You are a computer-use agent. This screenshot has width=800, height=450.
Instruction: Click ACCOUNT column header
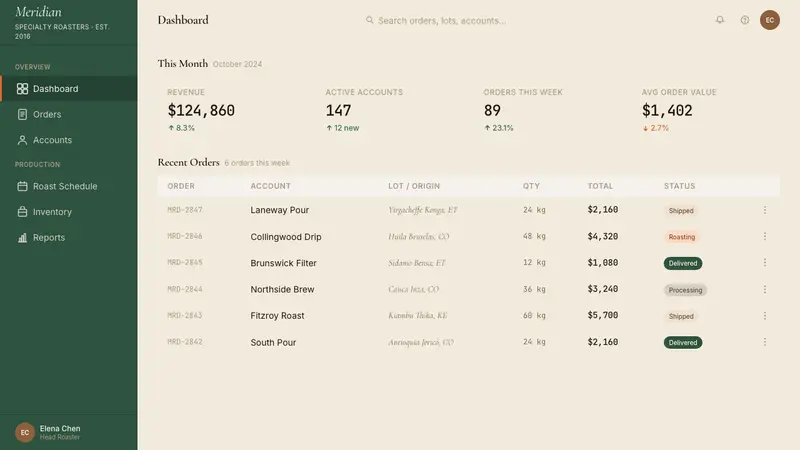point(270,186)
